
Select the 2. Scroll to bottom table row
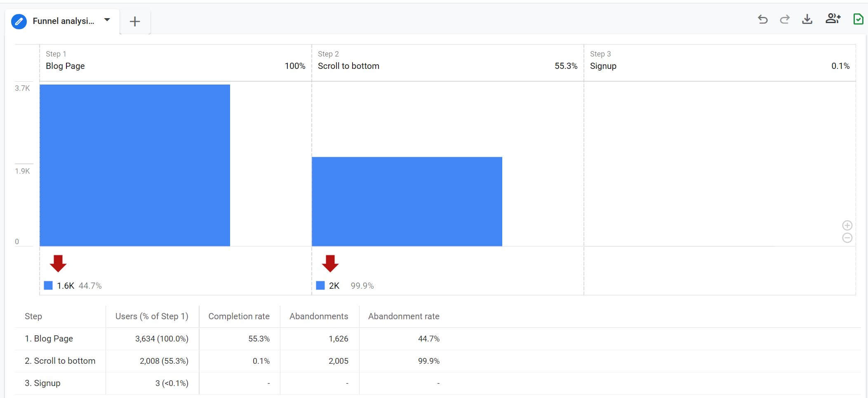438,361
